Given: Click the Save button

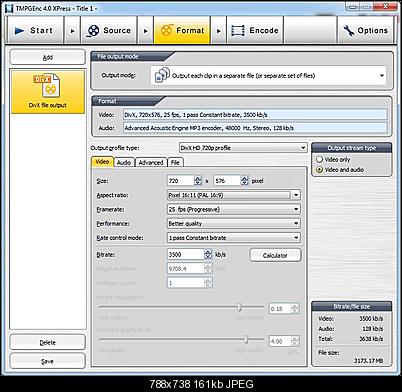Looking at the screenshot, I should (x=48, y=361).
